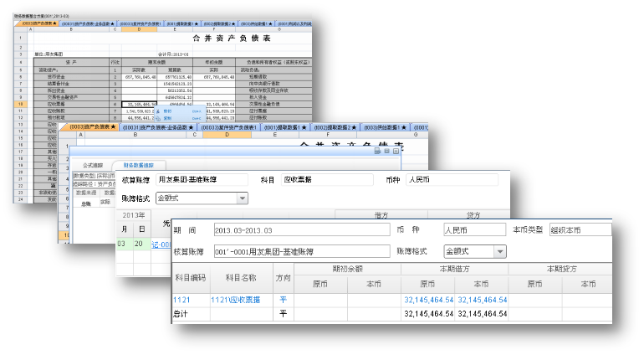Click the 复制 (copy) context menu item
Screen dimensions: 644x355
tap(169, 119)
